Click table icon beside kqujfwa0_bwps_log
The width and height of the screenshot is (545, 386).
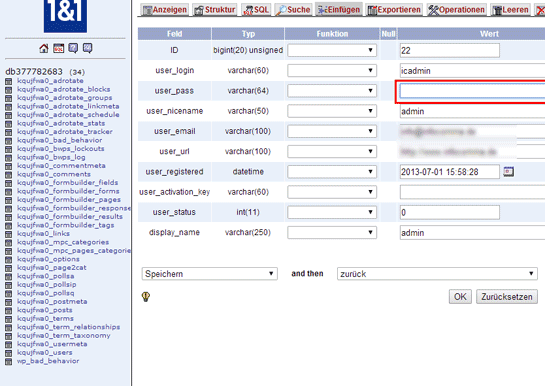point(9,158)
